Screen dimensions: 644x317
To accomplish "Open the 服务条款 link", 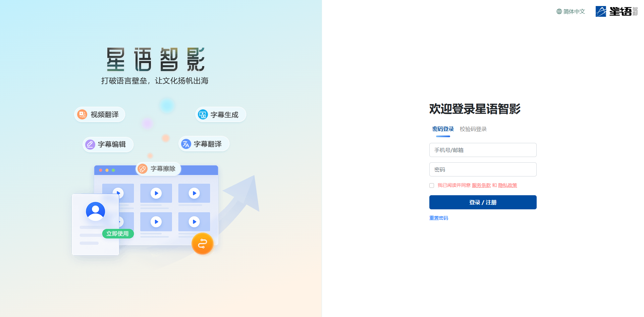I will (481, 185).
